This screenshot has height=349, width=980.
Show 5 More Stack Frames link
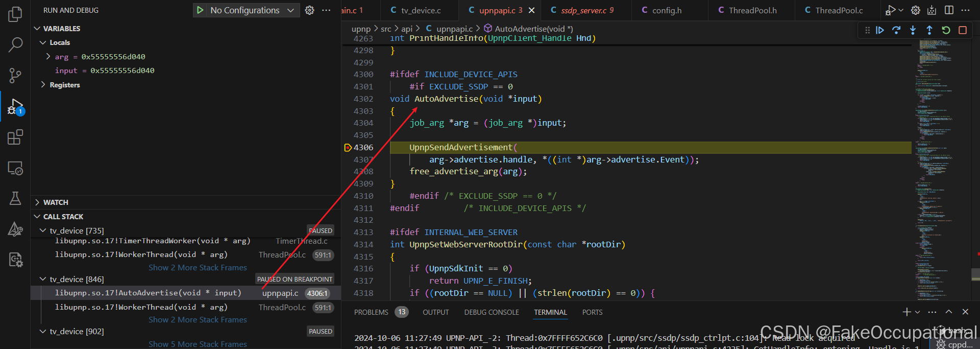[198, 344]
